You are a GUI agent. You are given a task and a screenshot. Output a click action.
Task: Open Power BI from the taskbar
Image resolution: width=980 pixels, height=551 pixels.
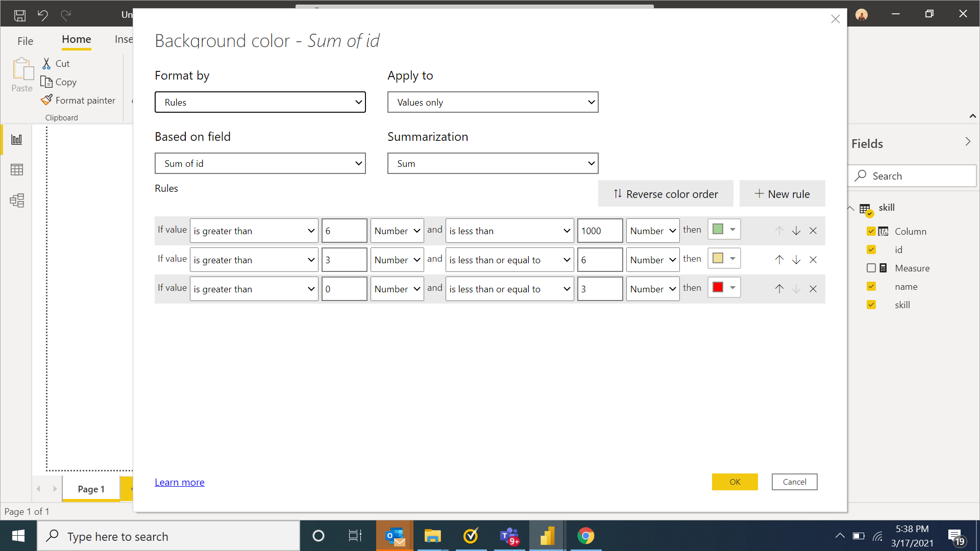[x=547, y=536]
